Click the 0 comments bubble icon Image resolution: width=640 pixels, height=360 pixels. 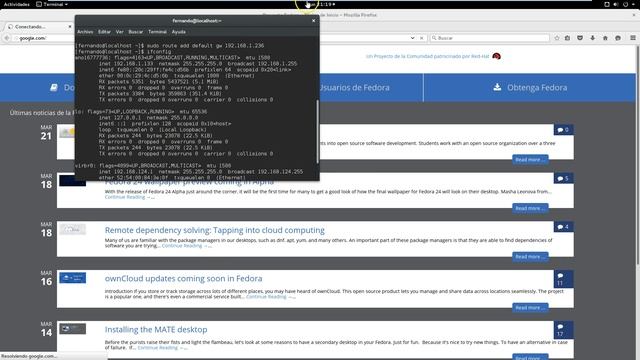pos(563,130)
